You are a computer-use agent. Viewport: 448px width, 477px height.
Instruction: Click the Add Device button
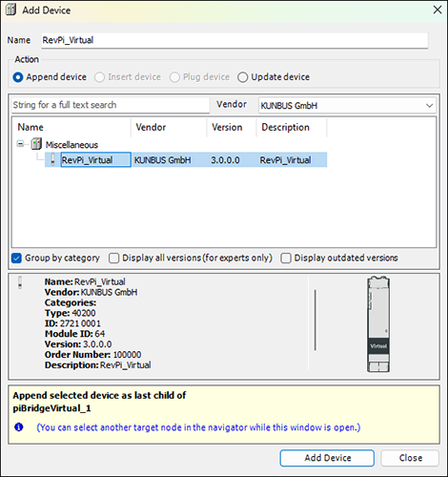[327, 458]
